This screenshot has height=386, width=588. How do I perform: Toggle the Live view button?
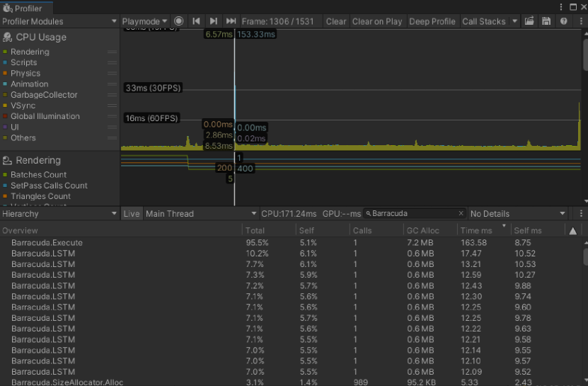tap(132, 213)
